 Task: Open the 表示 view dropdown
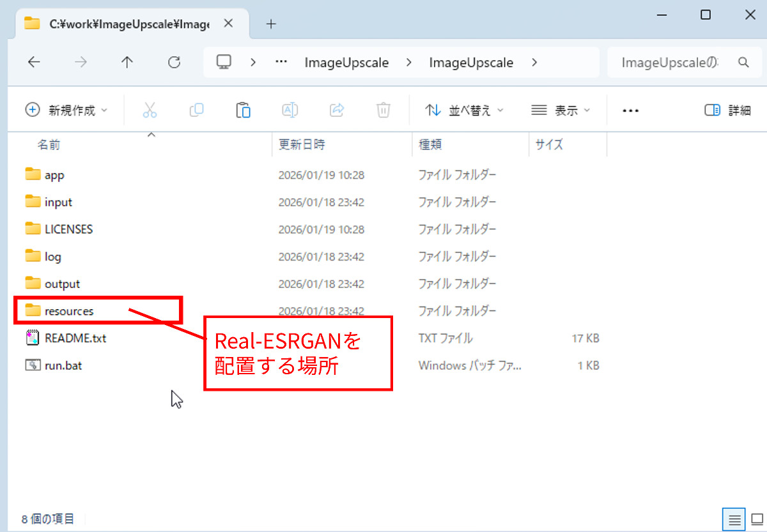coord(561,110)
